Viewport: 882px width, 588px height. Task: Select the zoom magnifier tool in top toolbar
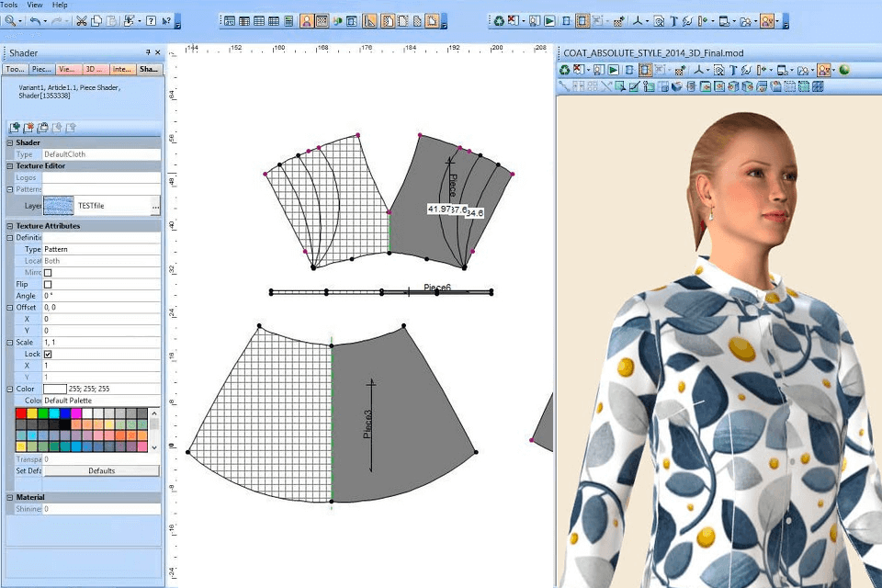click(x=9, y=21)
